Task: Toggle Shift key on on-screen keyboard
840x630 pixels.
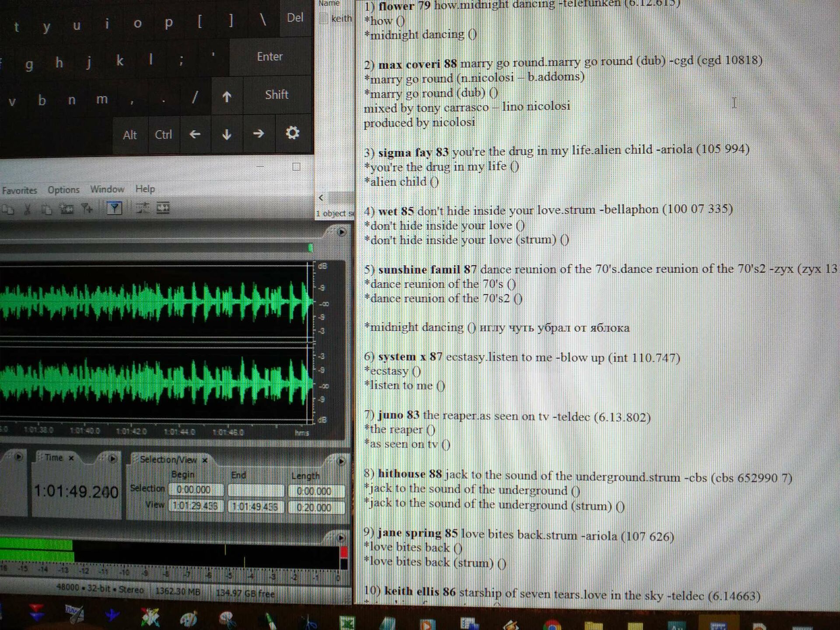Action: [x=276, y=95]
